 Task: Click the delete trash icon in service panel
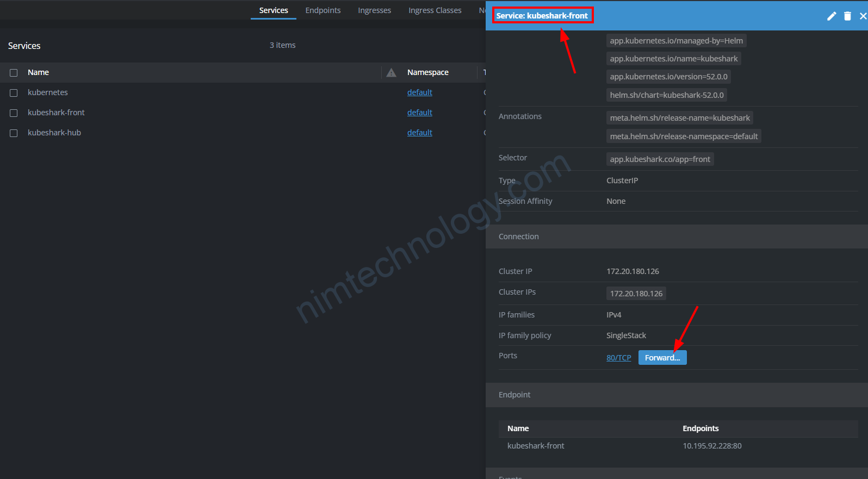point(847,16)
